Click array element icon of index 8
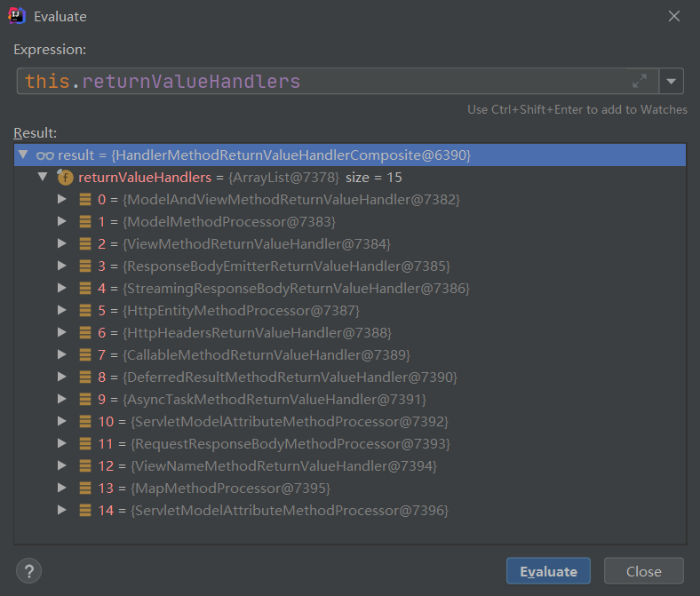 pos(85,377)
